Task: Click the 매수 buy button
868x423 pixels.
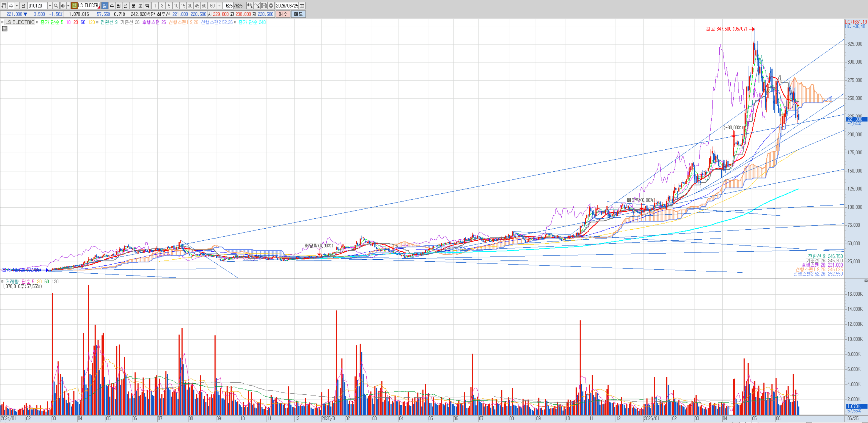Action: point(283,14)
